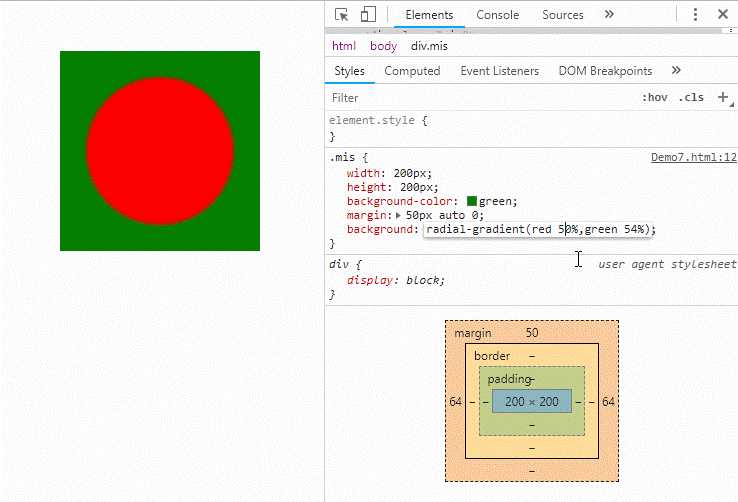Toggle the .cls class editor
Screen dimensions: 738x502
pos(691,97)
